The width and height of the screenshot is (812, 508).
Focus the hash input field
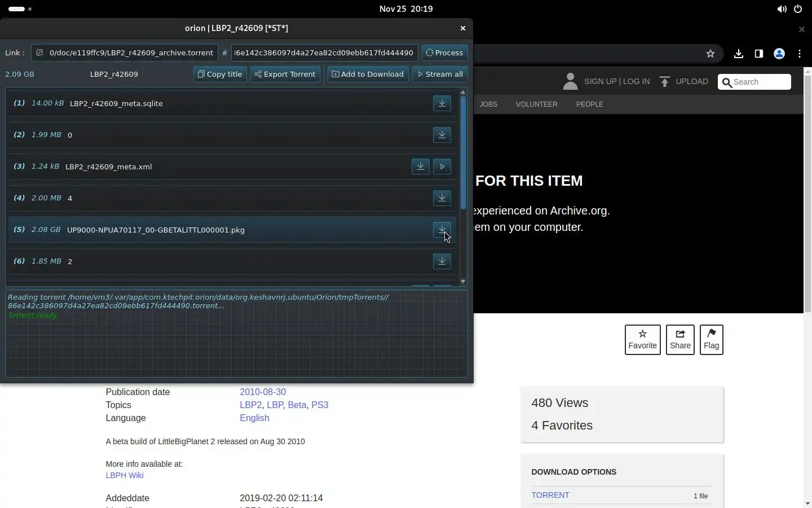coord(324,52)
